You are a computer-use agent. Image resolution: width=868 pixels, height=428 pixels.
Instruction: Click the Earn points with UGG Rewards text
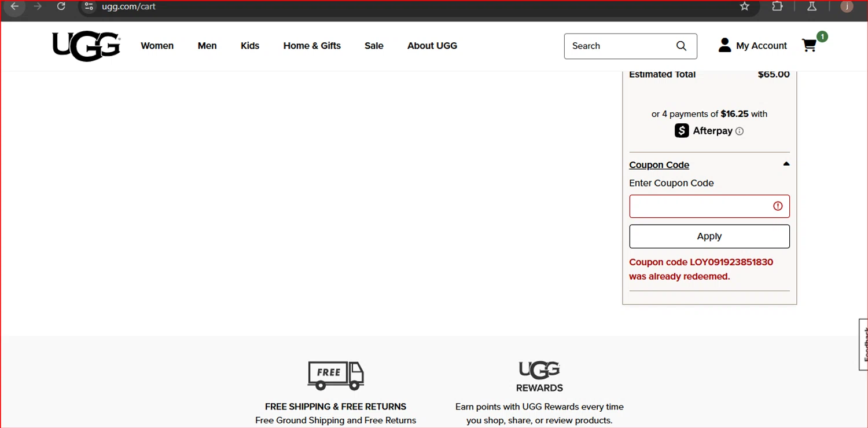[539, 414]
